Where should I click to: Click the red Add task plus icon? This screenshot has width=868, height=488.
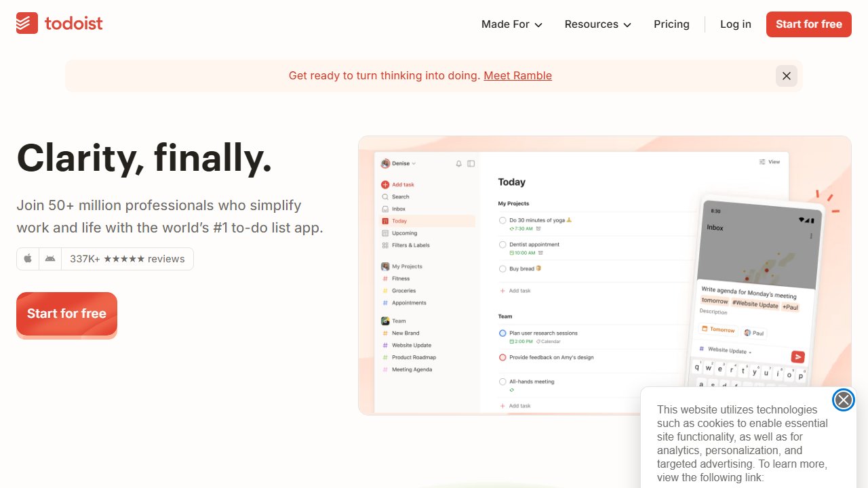(x=385, y=184)
